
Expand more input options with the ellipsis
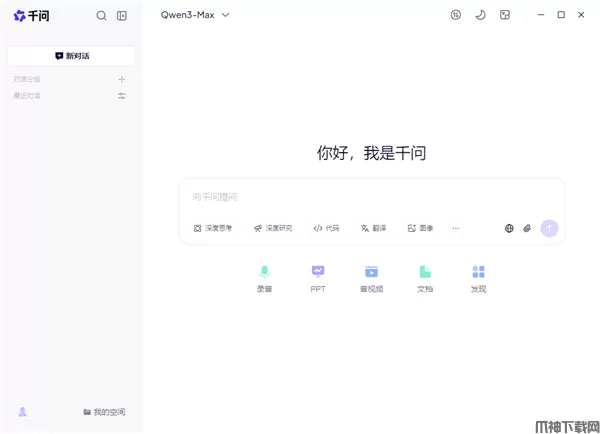pyautogui.click(x=456, y=228)
